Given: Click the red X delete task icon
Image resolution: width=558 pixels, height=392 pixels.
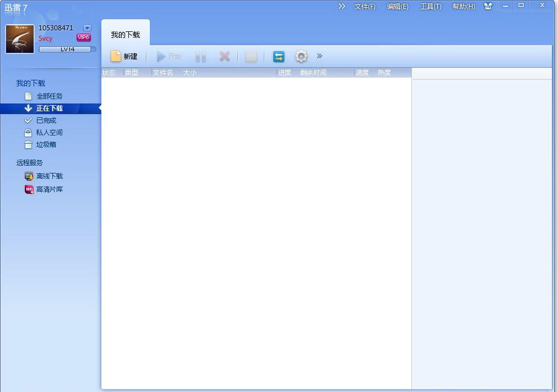Looking at the screenshot, I should [x=225, y=56].
